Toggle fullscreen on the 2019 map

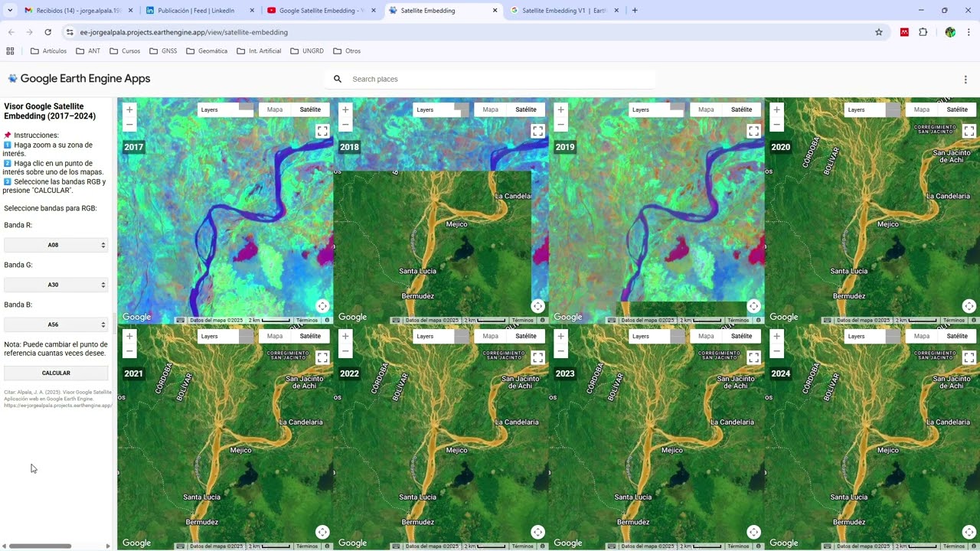click(x=754, y=132)
